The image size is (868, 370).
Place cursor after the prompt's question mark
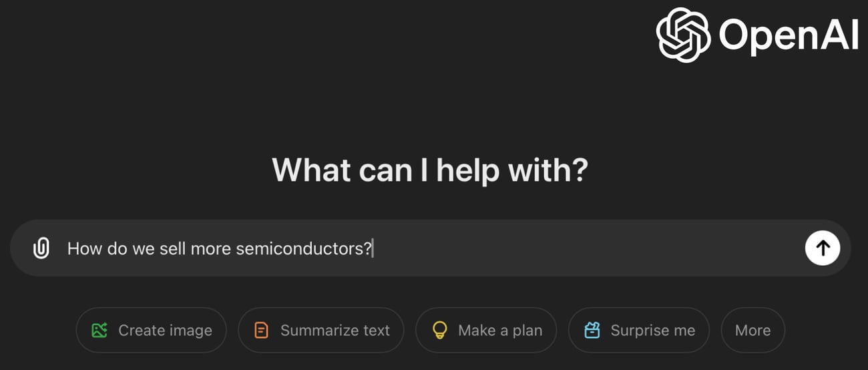[373, 249]
